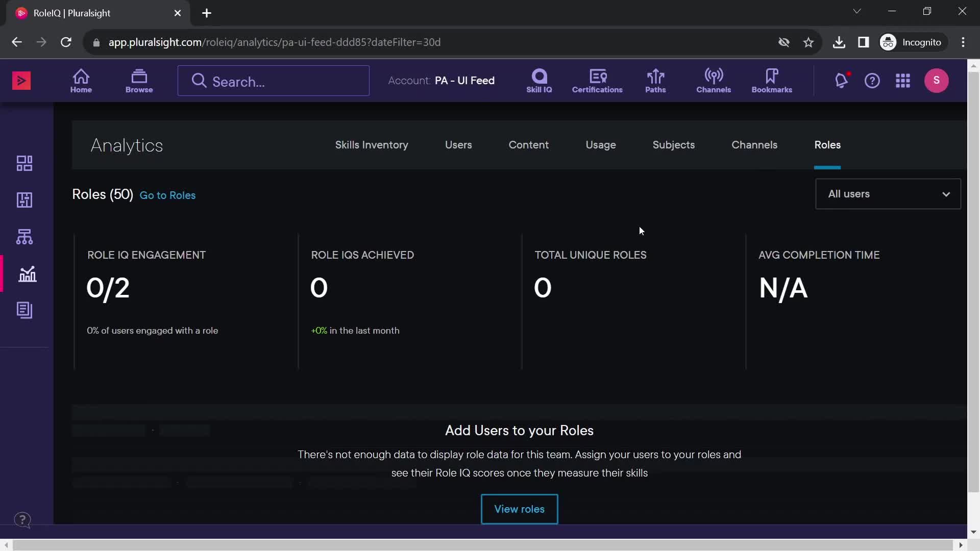
Task: Click the View roles button
Action: point(519,509)
